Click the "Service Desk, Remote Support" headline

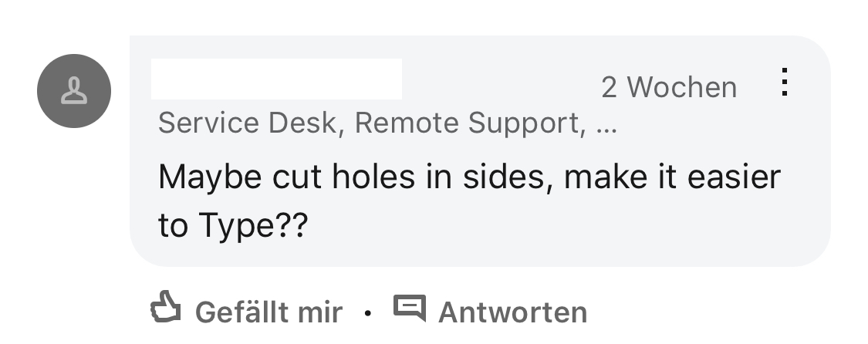(369, 123)
